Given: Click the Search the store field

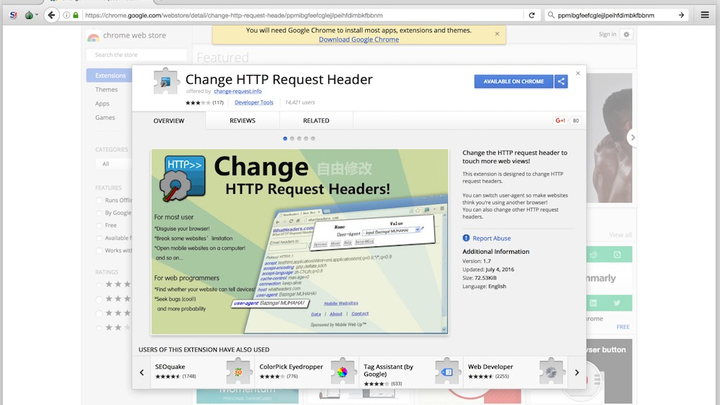Looking at the screenshot, I should (136, 55).
